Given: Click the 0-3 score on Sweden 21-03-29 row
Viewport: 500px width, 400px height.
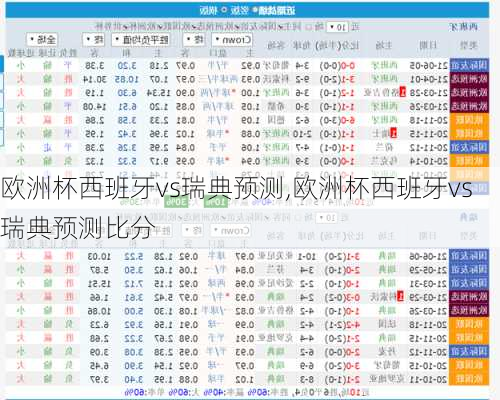Looking at the screenshot, I should coord(352,297).
